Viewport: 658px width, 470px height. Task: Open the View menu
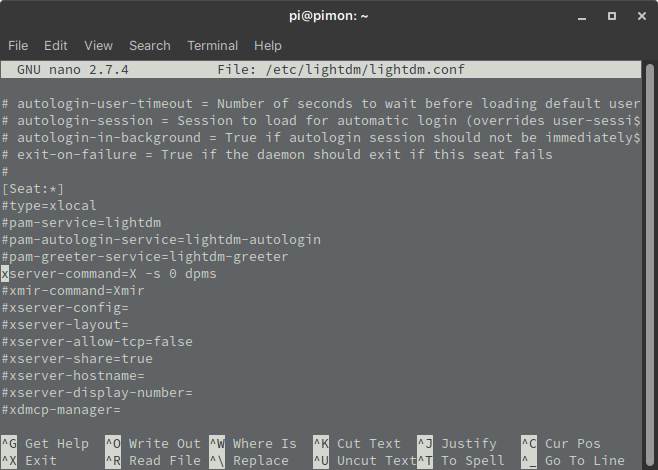(x=99, y=46)
